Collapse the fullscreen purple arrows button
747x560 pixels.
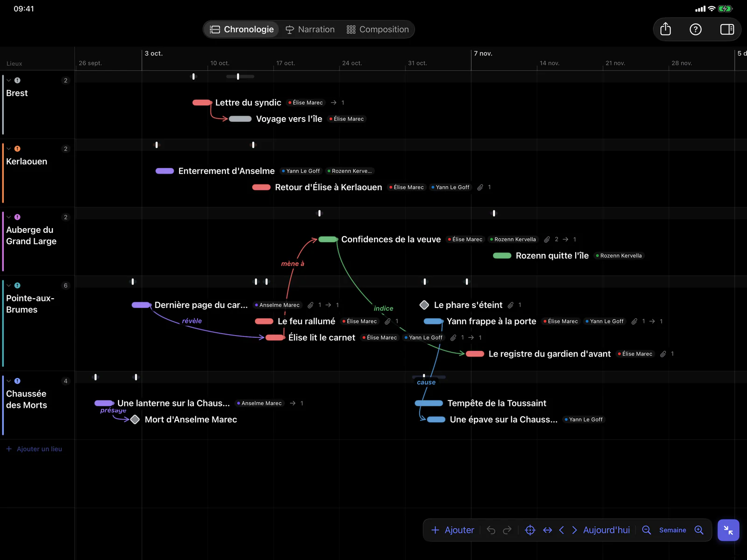click(728, 530)
